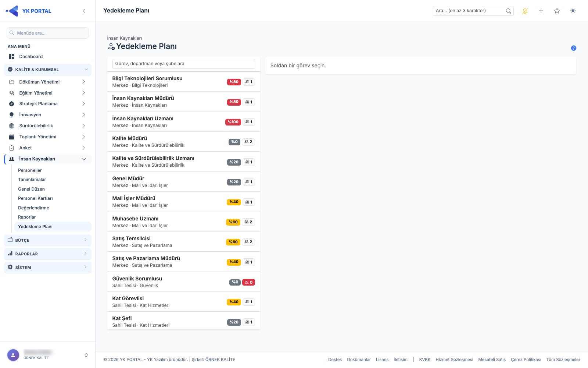Viewport: 588px width, 368px height.
Task: Click the Menüde ara search field
Action: tap(48, 33)
